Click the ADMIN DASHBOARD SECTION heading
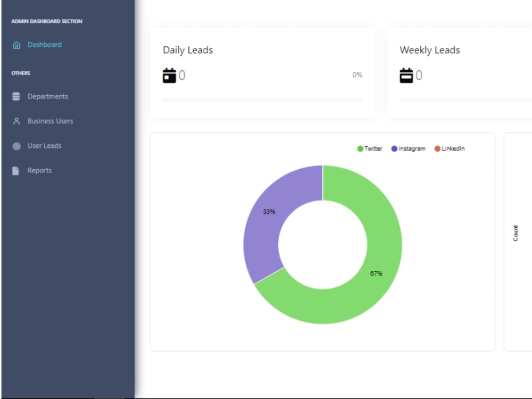The height and width of the screenshot is (399, 532). (47, 21)
